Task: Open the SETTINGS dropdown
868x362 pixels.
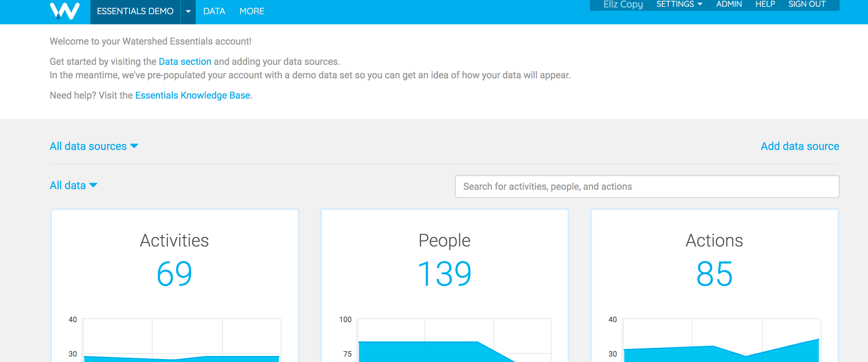Action: pos(679,4)
